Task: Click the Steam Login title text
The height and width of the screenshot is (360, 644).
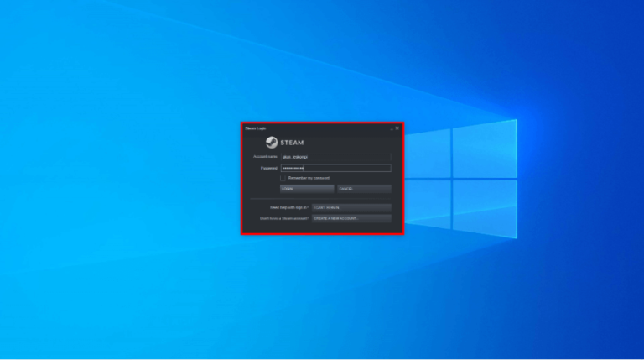Action: pyautogui.click(x=256, y=128)
